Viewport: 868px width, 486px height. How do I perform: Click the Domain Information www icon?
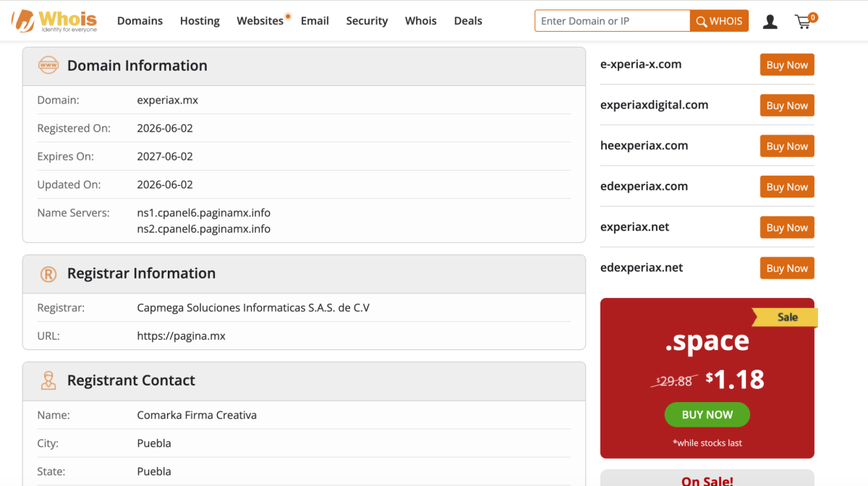pos(48,66)
